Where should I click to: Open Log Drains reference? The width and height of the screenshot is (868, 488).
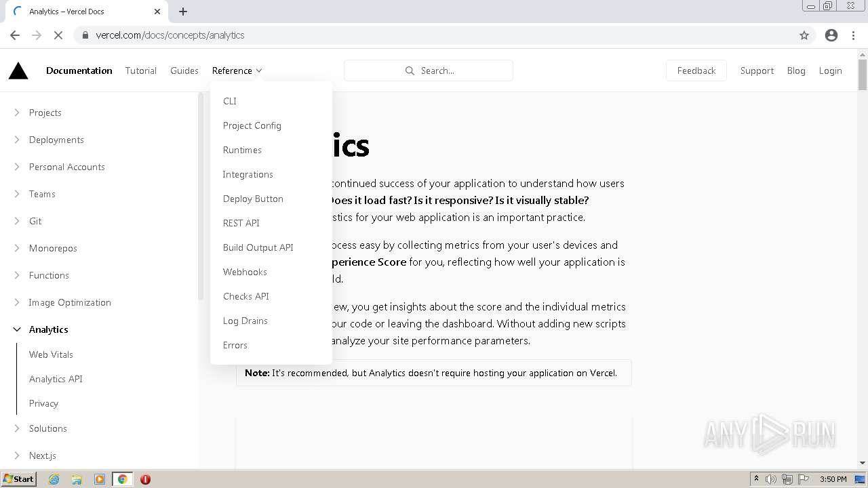[245, 321]
